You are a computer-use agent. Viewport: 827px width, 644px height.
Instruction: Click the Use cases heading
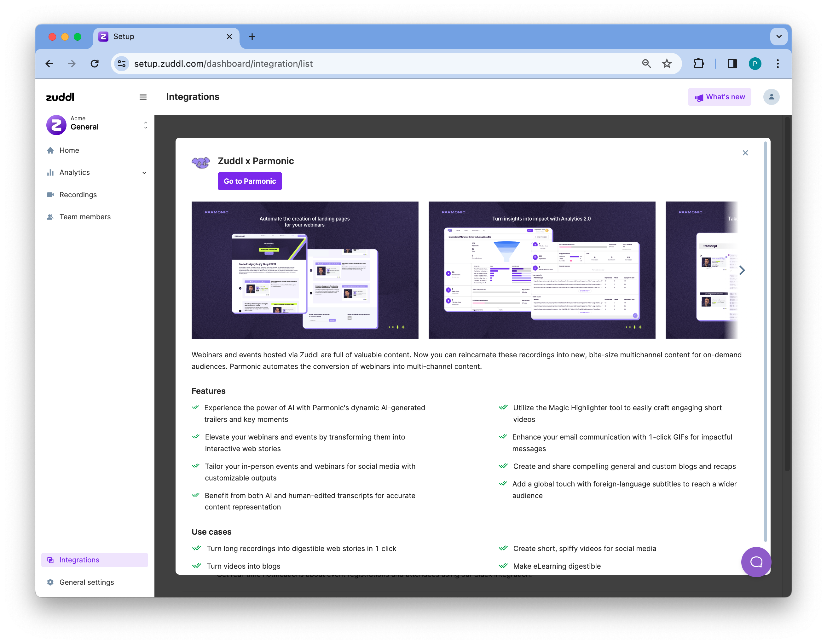coord(212,532)
